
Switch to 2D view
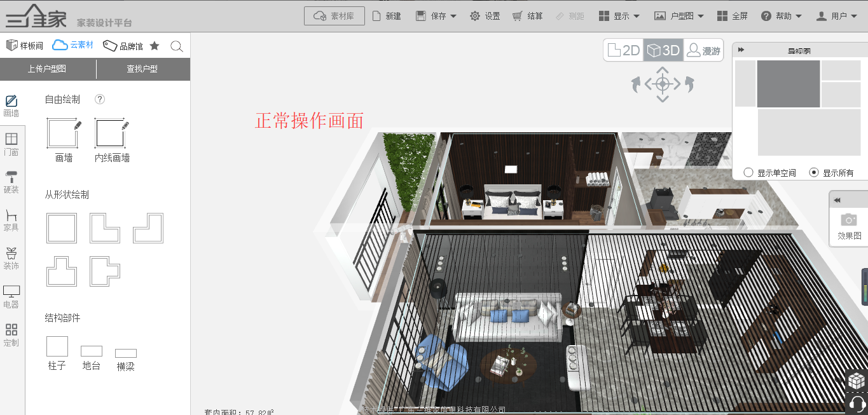(x=624, y=50)
